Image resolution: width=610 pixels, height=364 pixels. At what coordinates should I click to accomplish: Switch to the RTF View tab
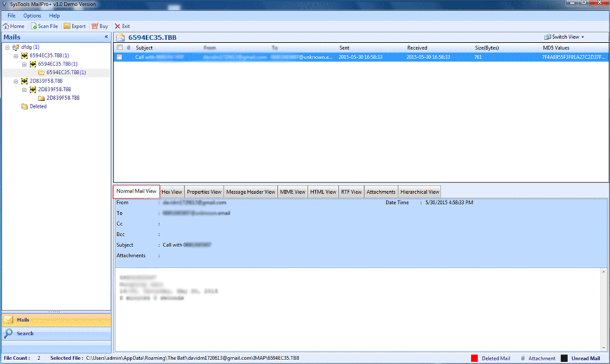click(351, 192)
